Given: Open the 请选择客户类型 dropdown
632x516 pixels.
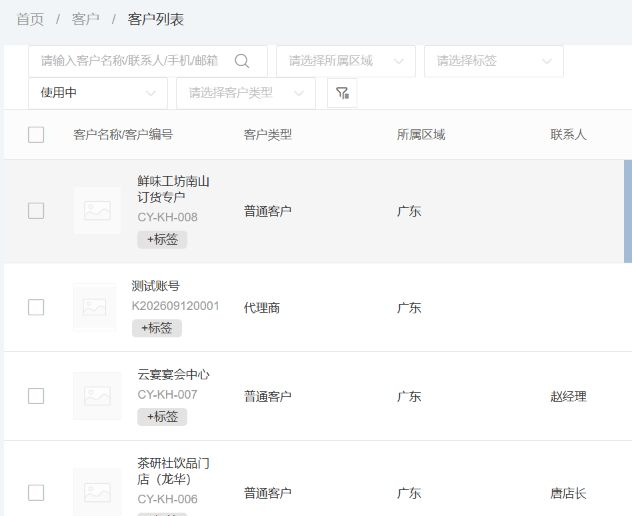Looking at the screenshot, I should pyautogui.click(x=246, y=93).
